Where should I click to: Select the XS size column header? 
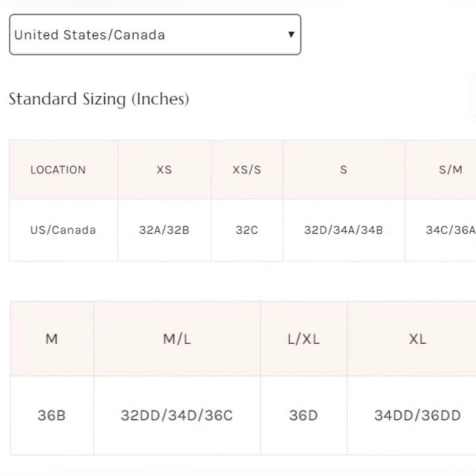[165, 170]
